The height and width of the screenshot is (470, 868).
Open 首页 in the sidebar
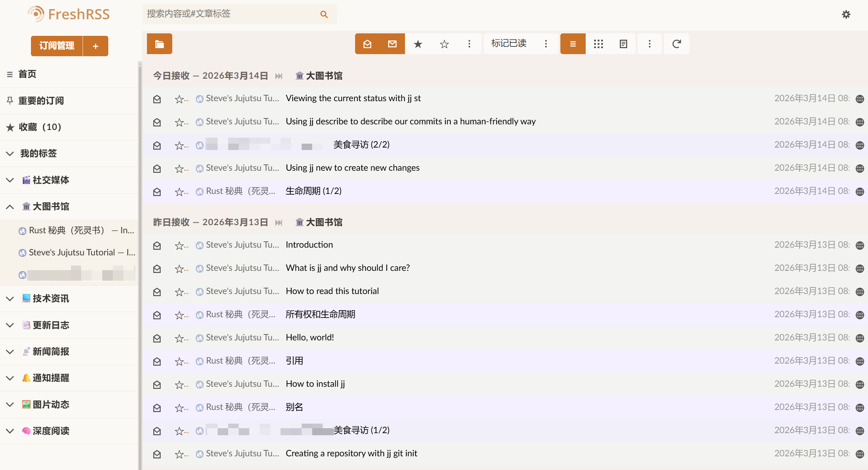pyautogui.click(x=27, y=74)
